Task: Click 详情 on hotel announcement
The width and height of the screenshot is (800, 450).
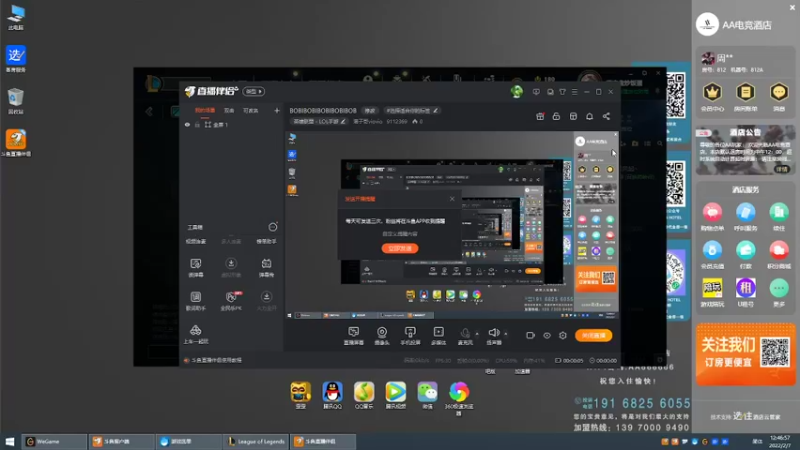Action: click(782, 169)
